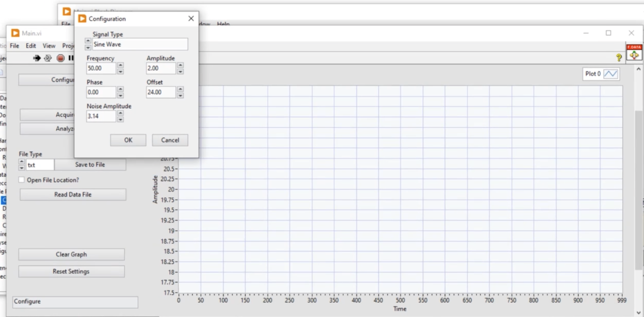The height and width of the screenshot is (317, 644).
Task: Click the F.DATA VI icon
Action: pyautogui.click(x=634, y=53)
